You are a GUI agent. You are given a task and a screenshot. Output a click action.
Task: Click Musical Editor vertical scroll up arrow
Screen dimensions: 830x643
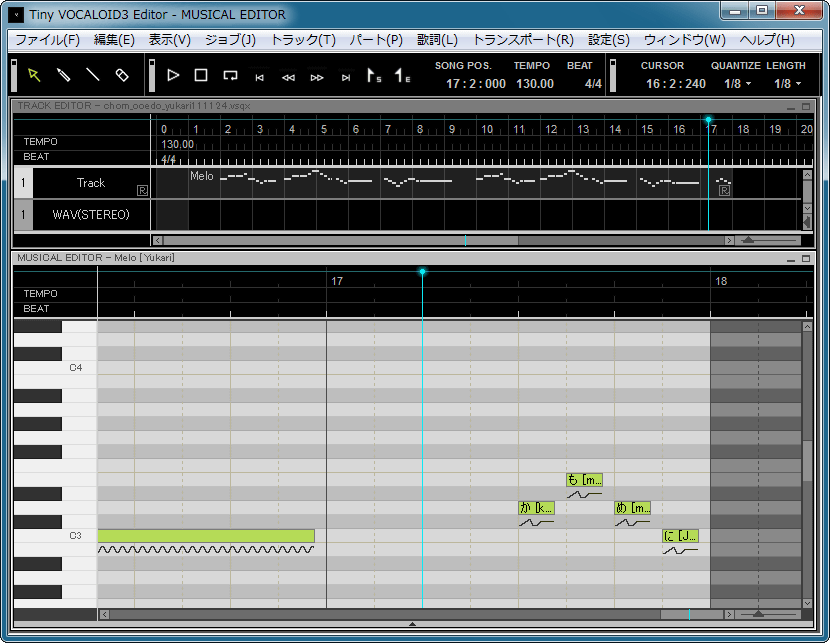807,327
